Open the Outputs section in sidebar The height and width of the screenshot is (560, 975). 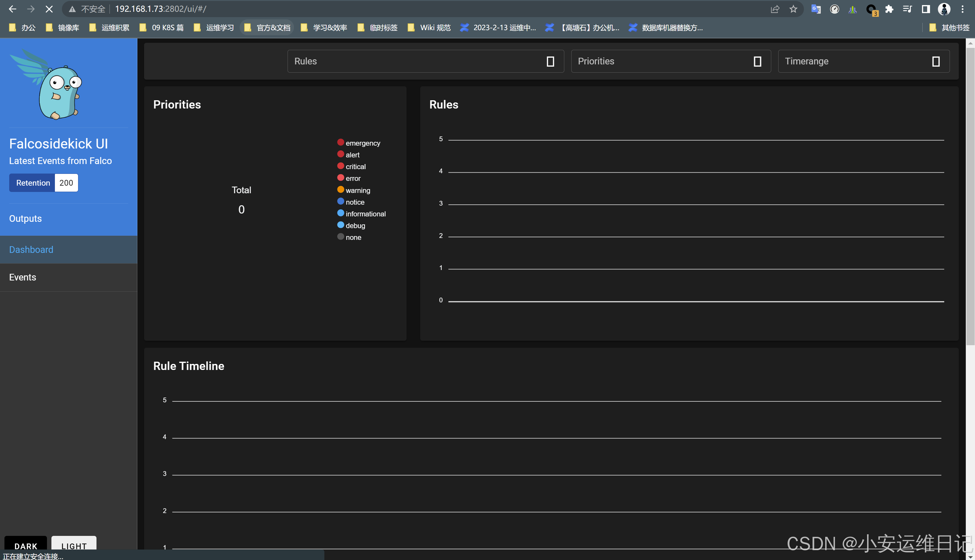click(25, 219)
